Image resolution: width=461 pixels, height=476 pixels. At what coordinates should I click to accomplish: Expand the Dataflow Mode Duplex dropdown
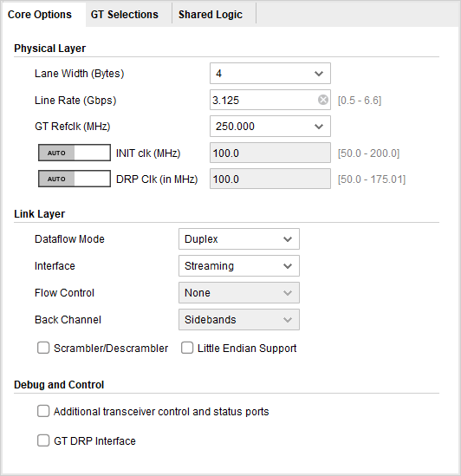239,239
